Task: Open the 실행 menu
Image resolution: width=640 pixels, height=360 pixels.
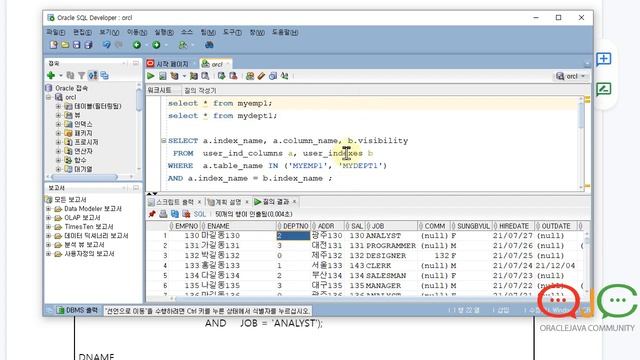Action: (164, 32)
